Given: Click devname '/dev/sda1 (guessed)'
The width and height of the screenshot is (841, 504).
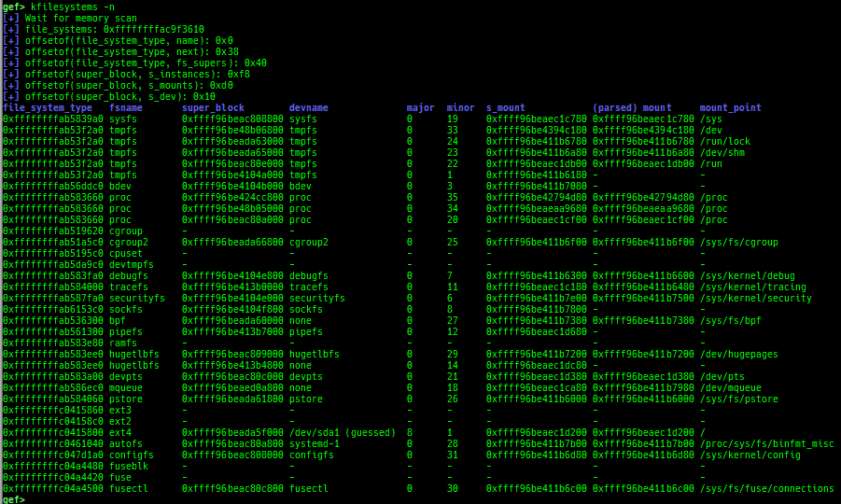Looking at the screenshot, I should point(343,433).
